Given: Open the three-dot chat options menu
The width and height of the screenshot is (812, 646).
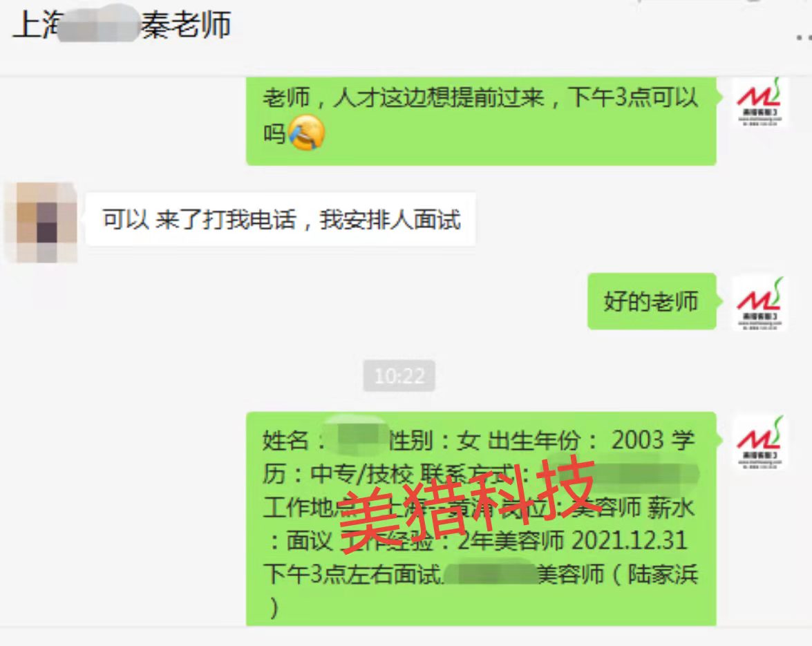Looking at the screenshot, I should coord(804,37).
